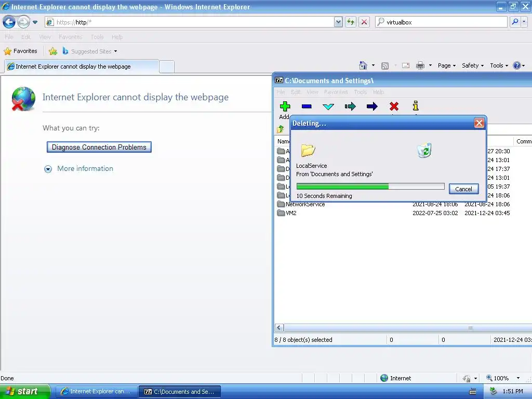532x399 pixels.
Task: Click the 7-Zip Extract blue minus icon
Action: coord(307,107)
